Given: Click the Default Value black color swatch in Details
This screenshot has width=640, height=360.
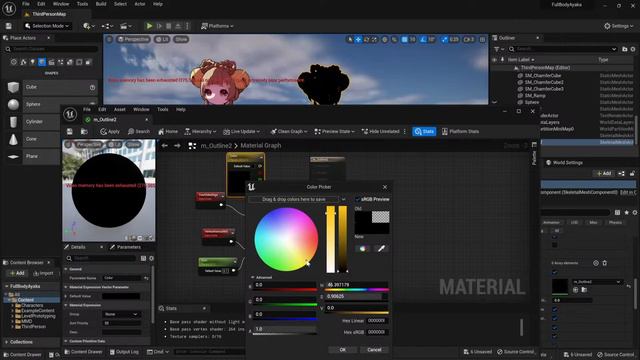Looking at the screenshot, I should (121, 296).
